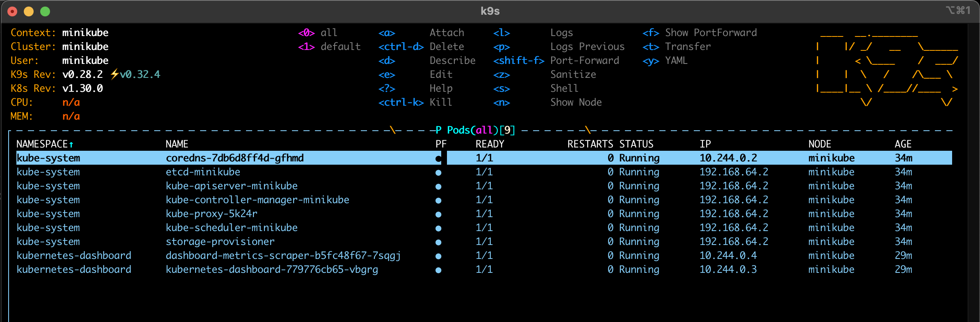Click the port-forward dot for storage-provisioner
This screenshot has height=322, width=980.
click(x=438, y=242)
